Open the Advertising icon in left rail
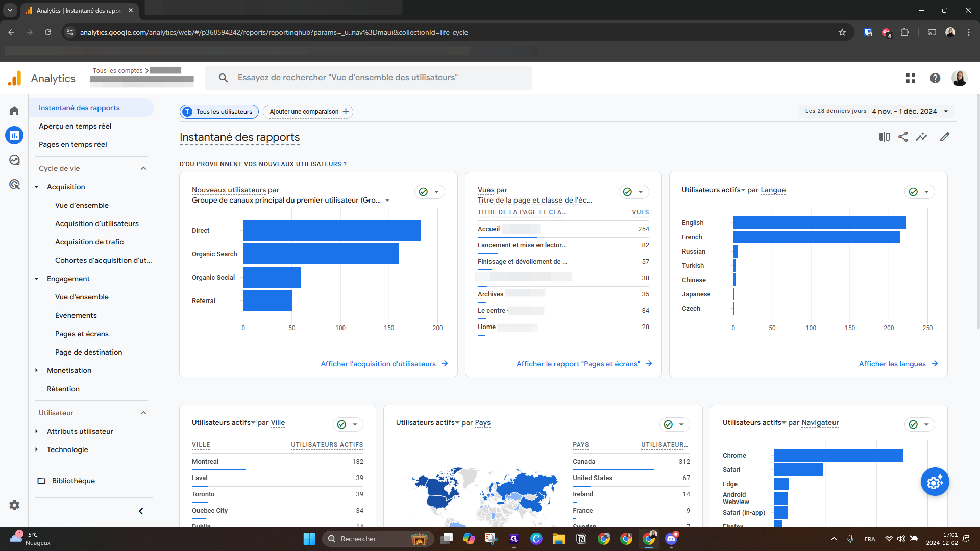Viewport: 980px width, 551px height. click(x=14, y=184)
